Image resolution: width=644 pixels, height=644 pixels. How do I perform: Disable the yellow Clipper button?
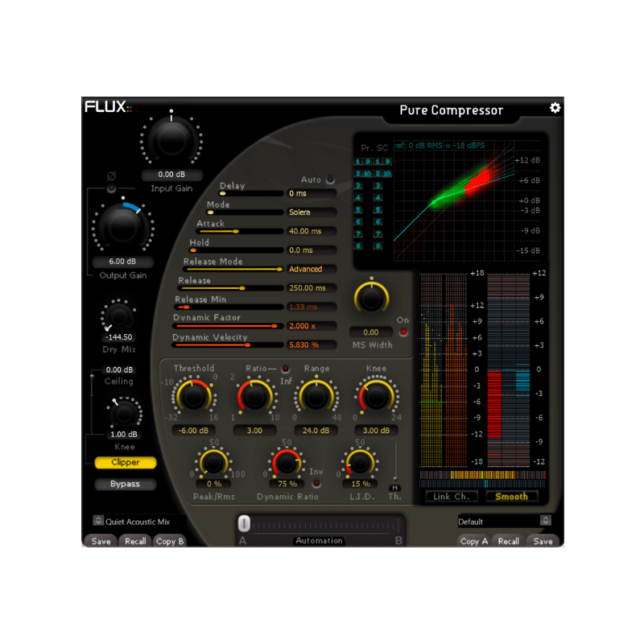126,462
